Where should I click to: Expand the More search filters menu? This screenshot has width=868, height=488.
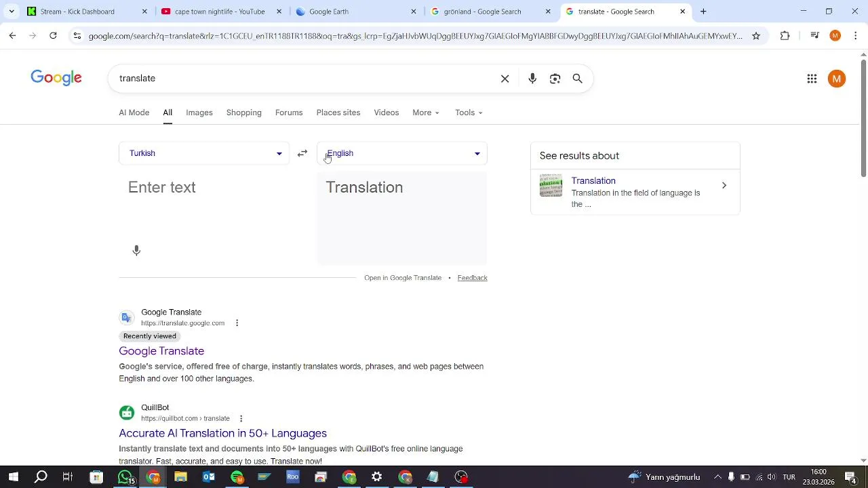click(x=426, y=113)
